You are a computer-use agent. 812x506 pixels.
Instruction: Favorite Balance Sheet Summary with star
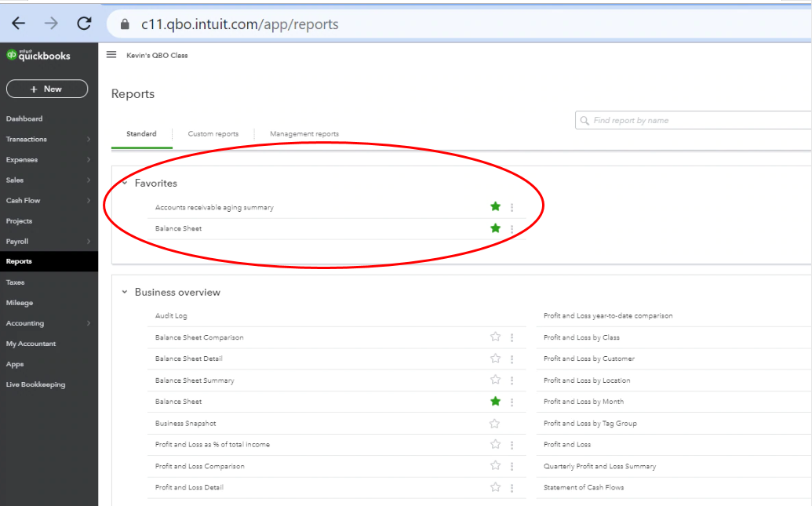495,380
